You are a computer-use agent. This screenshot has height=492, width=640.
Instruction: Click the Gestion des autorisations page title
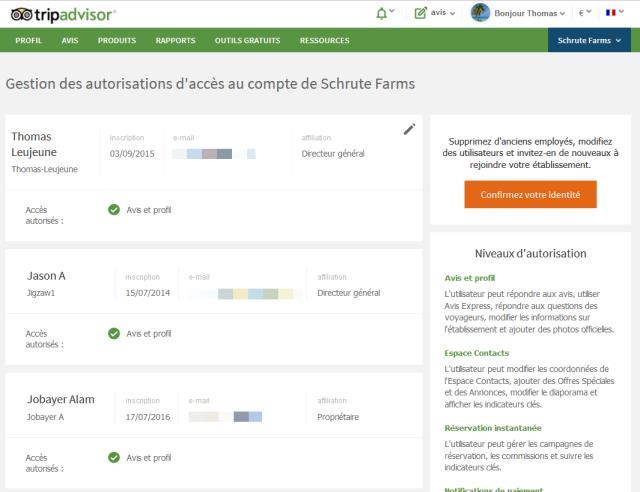210,84
